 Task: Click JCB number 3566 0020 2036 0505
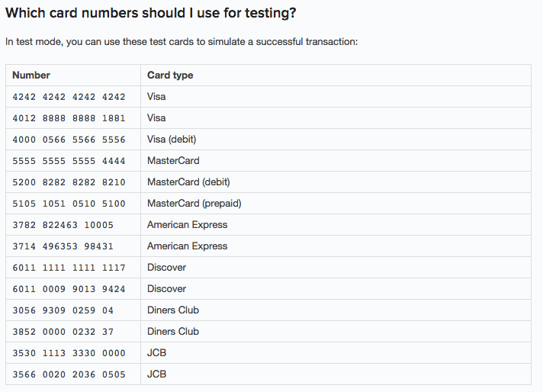coord(69,374)
